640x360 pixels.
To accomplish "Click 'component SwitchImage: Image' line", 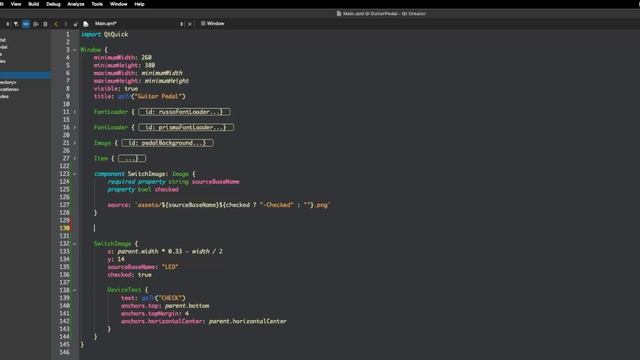I will [x=145, y=174].
